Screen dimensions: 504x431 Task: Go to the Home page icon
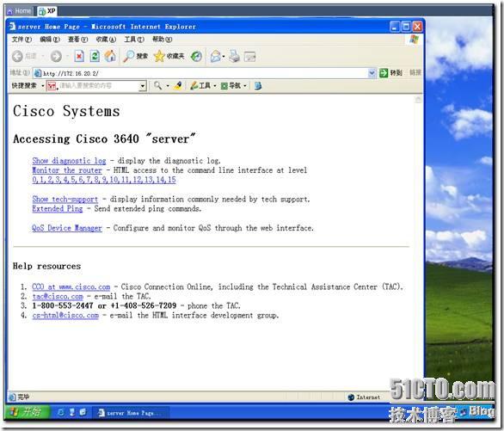coord(110,56)
